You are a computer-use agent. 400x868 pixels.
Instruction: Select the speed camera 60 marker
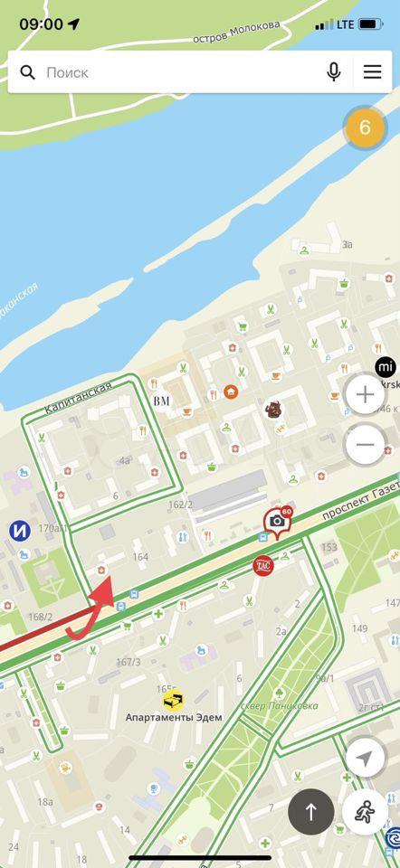(x=277, y=522)
